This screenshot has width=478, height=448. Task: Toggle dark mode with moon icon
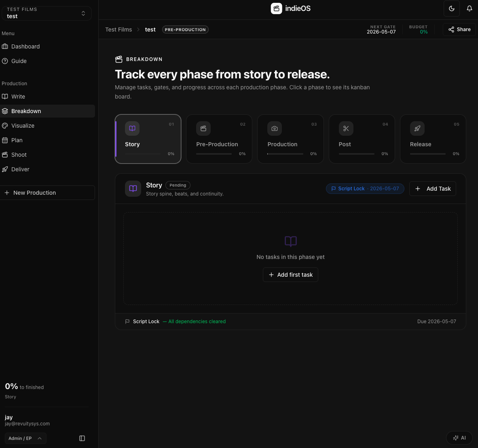pos(451,8)
